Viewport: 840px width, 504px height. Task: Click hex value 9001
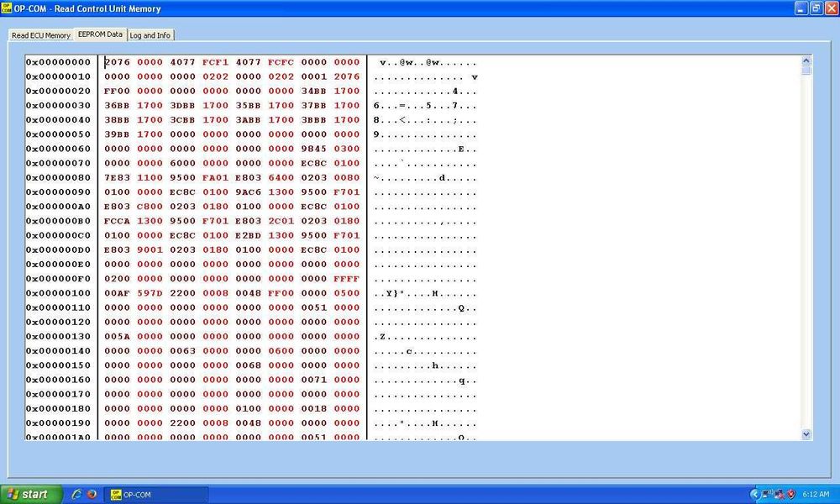150,250
